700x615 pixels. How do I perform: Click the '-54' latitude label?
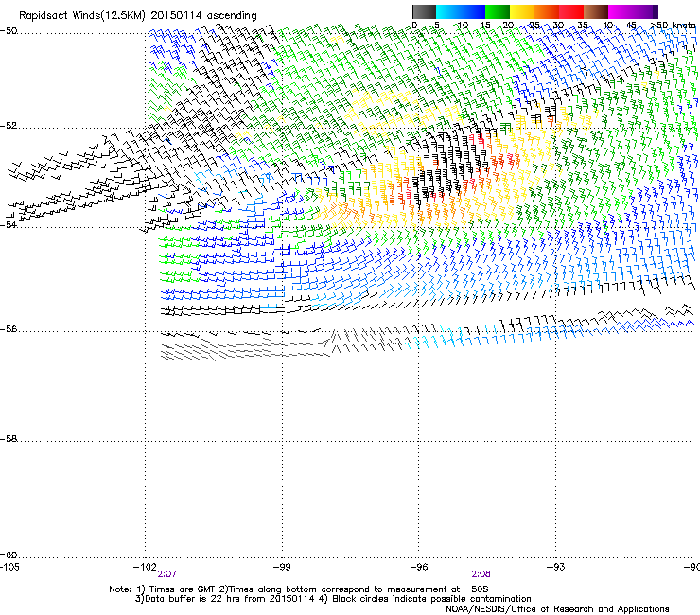click(x=9, y=225)
